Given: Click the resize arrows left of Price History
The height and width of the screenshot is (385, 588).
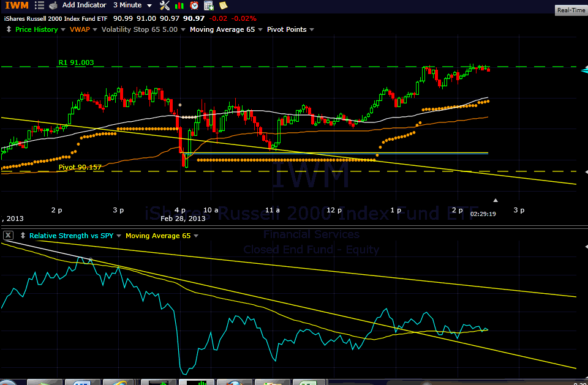Looking at the screenshot, I should click(x=9, y=29).
